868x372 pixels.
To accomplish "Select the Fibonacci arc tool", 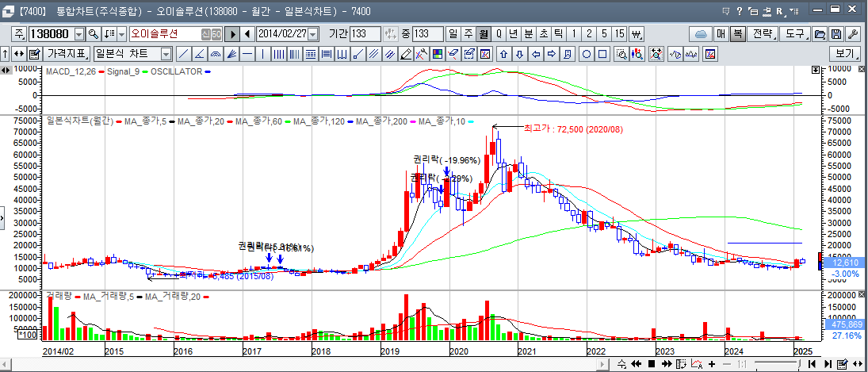I will click(215, 54).
